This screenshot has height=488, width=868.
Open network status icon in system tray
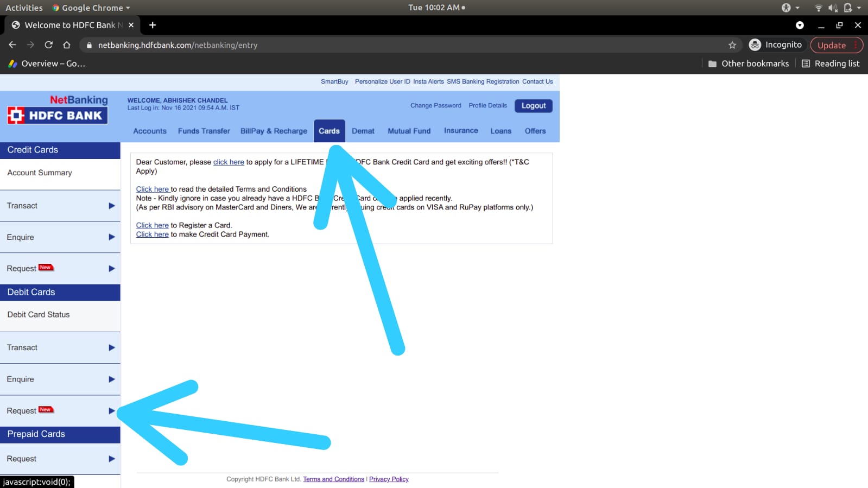point(819,8)
